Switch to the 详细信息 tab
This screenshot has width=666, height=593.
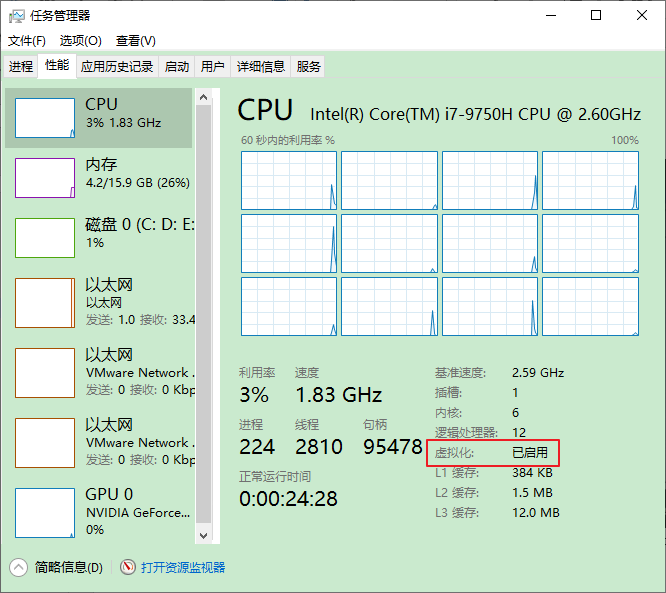point(260,66)
